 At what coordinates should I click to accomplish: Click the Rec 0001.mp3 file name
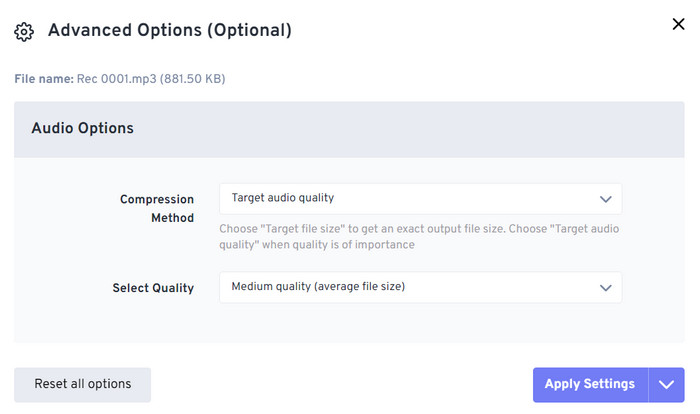click(117, 79)
